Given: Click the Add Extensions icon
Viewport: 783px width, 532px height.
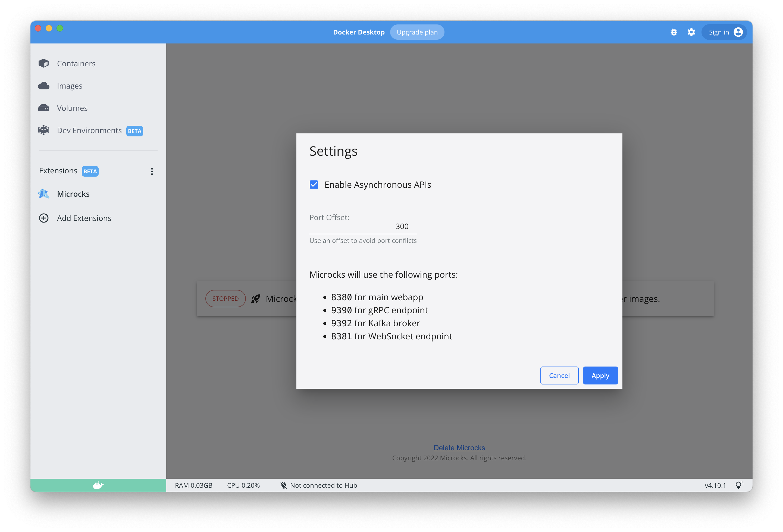Looking at the screenshot, I should [x=44, y=218].
